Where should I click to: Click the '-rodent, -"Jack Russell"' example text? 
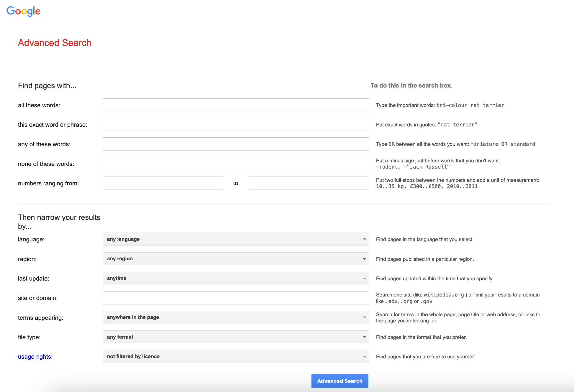(413, 167)
